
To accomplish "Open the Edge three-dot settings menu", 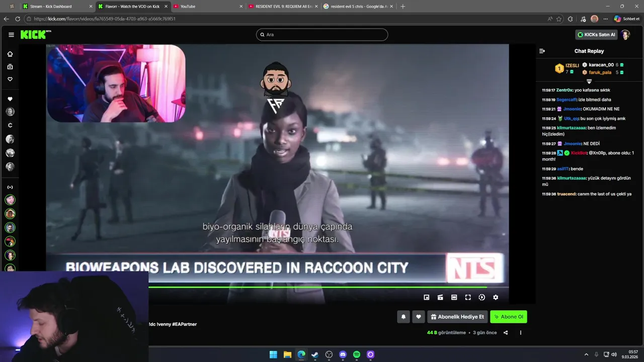I will [606, 19].
